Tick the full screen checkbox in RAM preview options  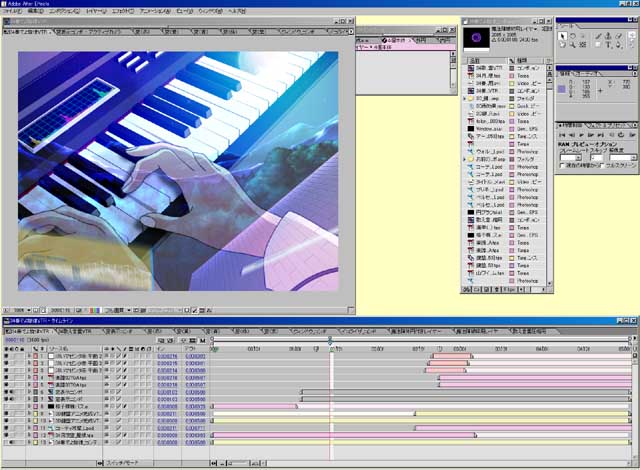(602, 166)
